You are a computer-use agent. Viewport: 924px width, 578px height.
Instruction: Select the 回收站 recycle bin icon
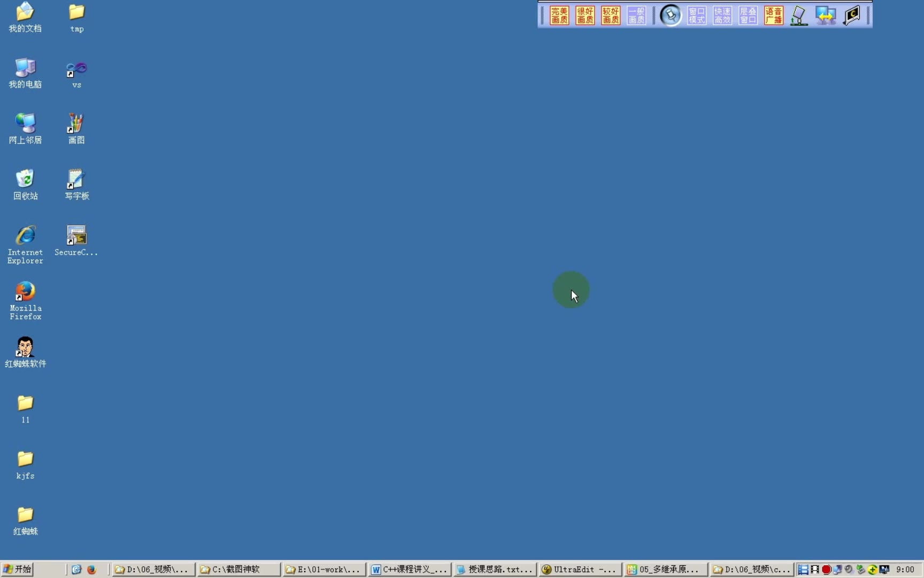[x=25, y=185]
